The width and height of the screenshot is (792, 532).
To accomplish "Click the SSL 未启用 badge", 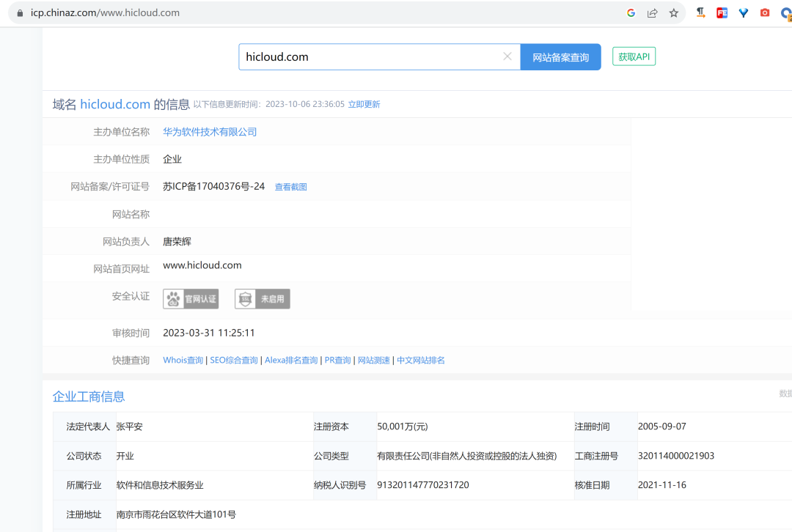I will coord(262,299).
